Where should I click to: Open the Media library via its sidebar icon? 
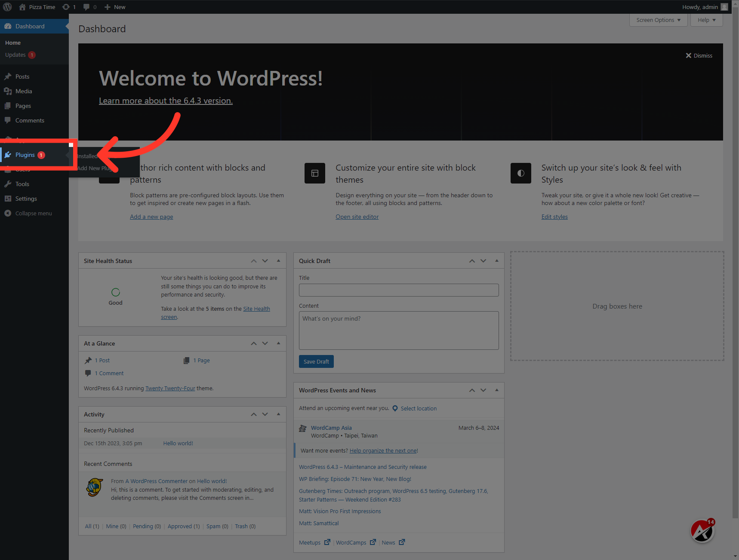click(9, 91)
